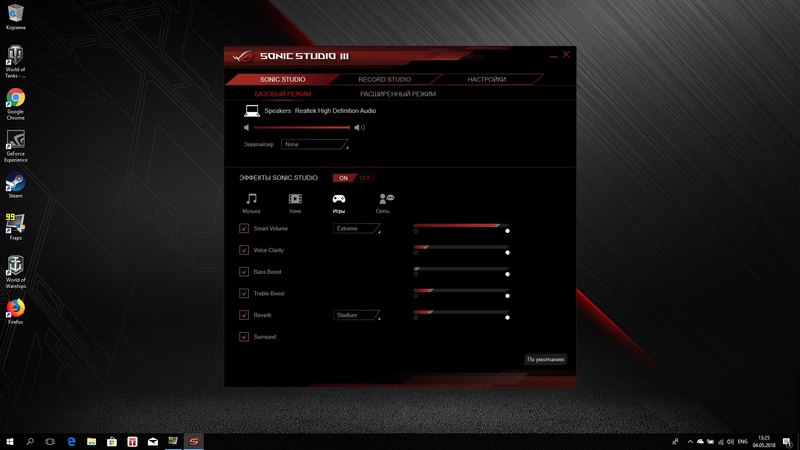Open the World of Tanks desktop shortcut

click(15, 61)
